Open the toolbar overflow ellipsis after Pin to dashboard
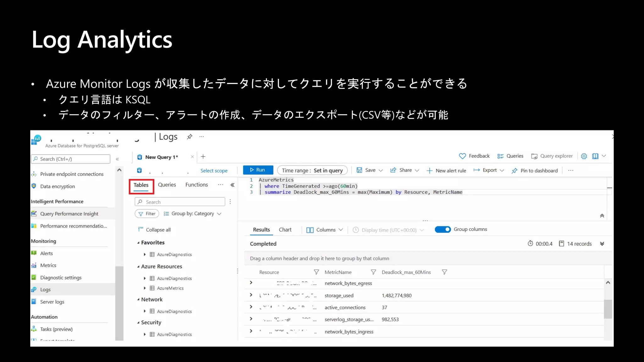This screenshot has height=362, width=644. coord(571,170)
